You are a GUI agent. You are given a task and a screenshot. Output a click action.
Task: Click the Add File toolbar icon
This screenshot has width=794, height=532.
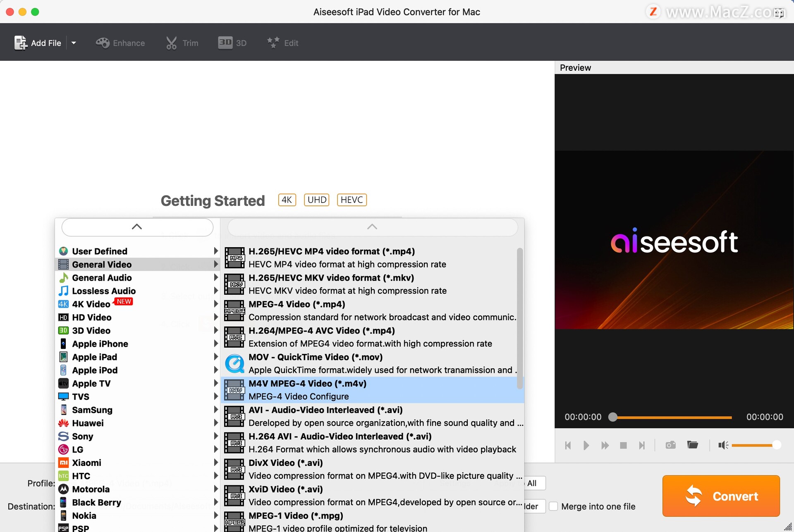coord(21,42)
